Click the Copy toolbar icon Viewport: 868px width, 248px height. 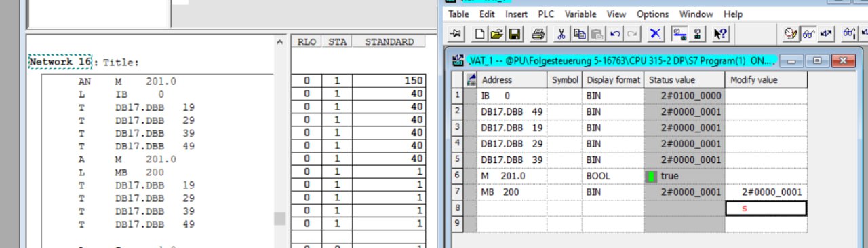point(579,33)
